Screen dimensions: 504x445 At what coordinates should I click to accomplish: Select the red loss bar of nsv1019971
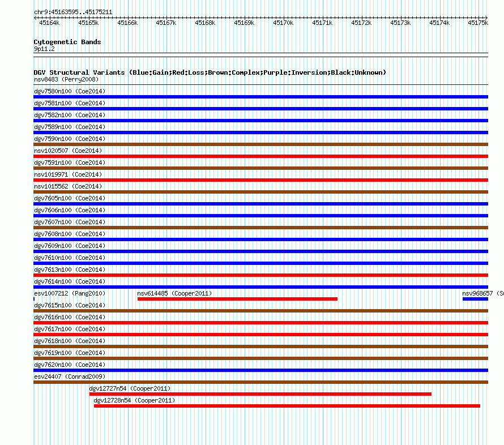pyautogui.click(x=260, y=180)
